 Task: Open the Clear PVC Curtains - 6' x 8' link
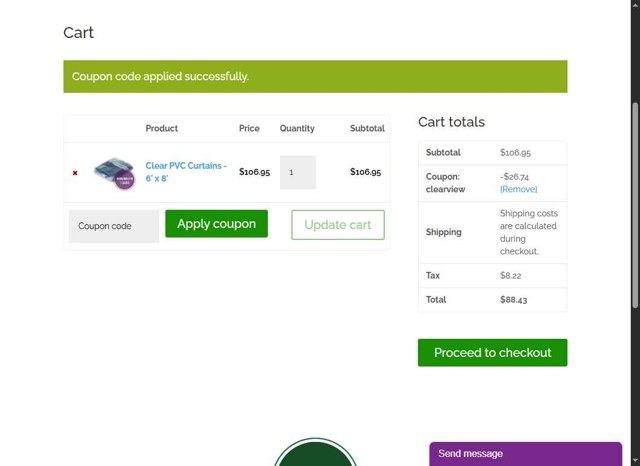coord(186,172)
